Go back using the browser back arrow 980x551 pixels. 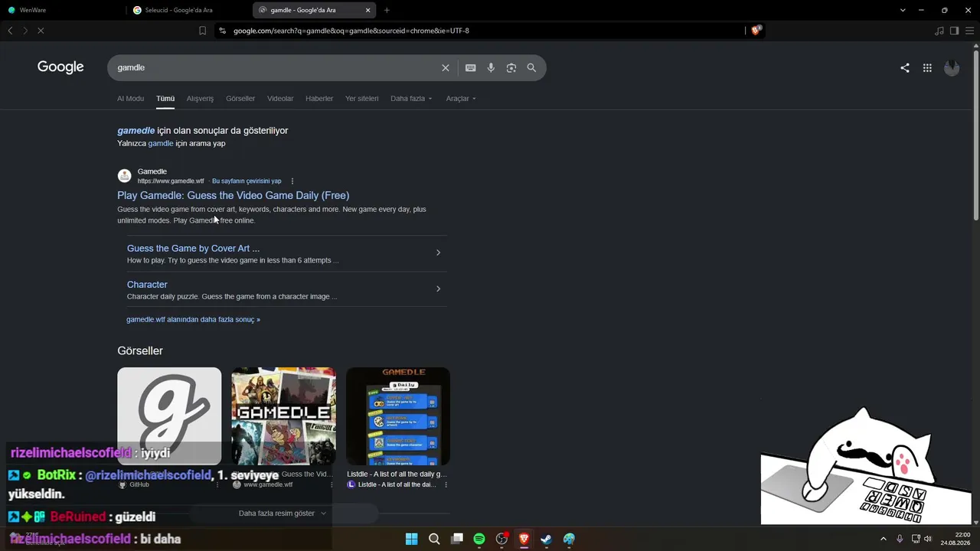coord(10,31)
